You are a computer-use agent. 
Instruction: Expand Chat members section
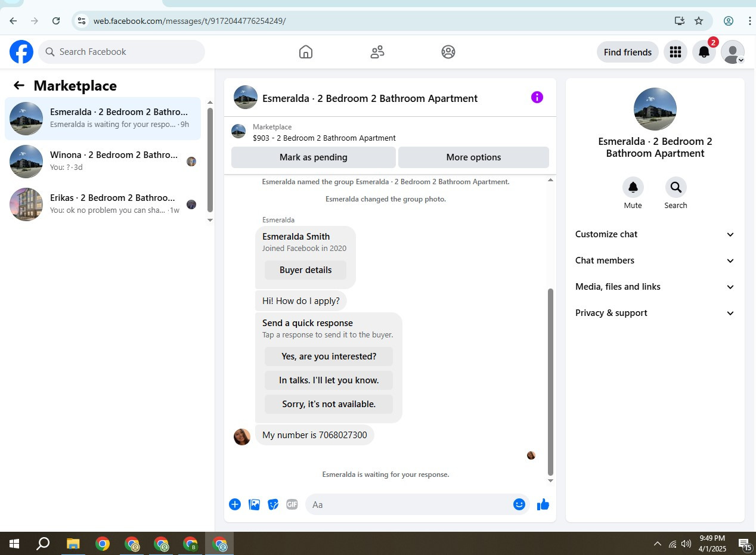coord(655,261)
